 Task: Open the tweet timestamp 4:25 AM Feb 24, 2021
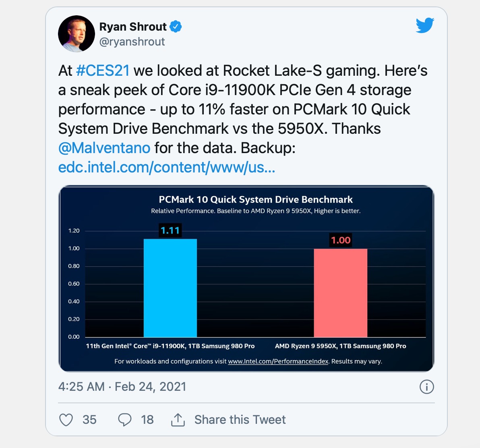pos(122,387)
